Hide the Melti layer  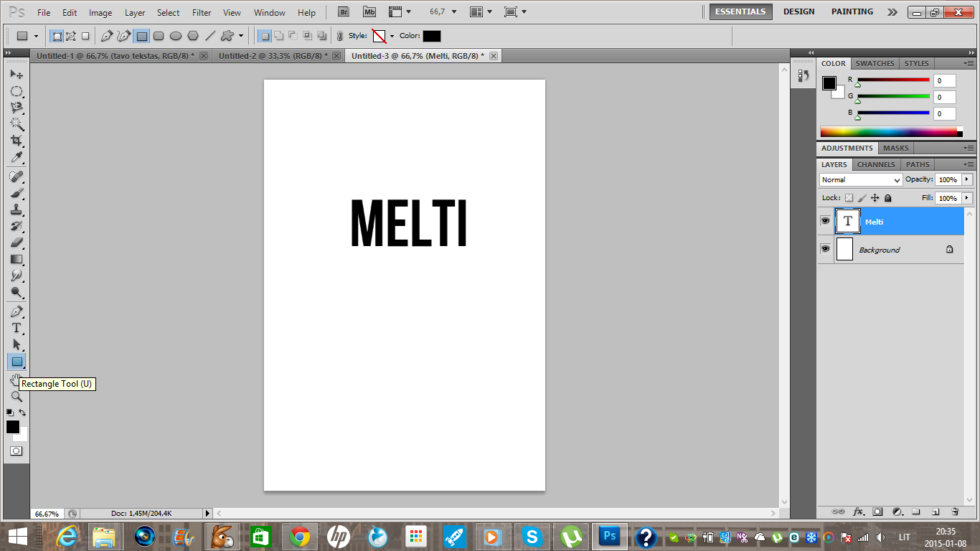(825, 221)
